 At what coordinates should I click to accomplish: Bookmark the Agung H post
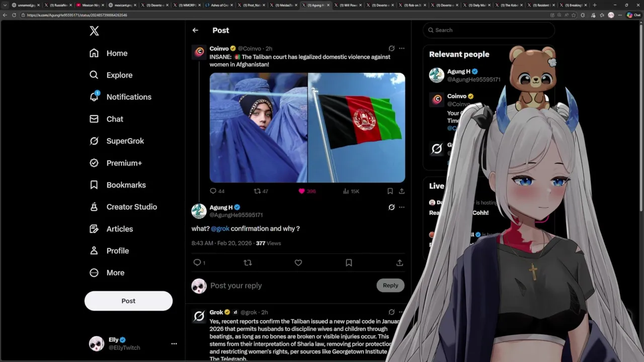click(x=349, y=262)
